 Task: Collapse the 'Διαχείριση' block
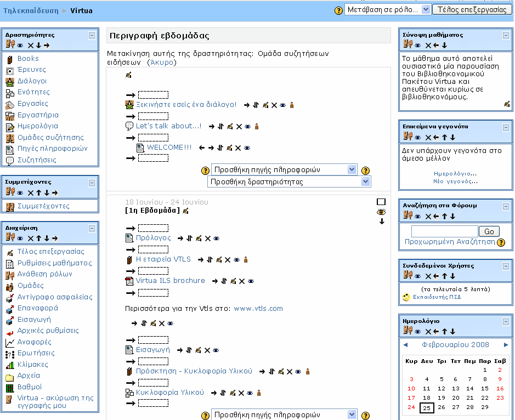(92, 229)
